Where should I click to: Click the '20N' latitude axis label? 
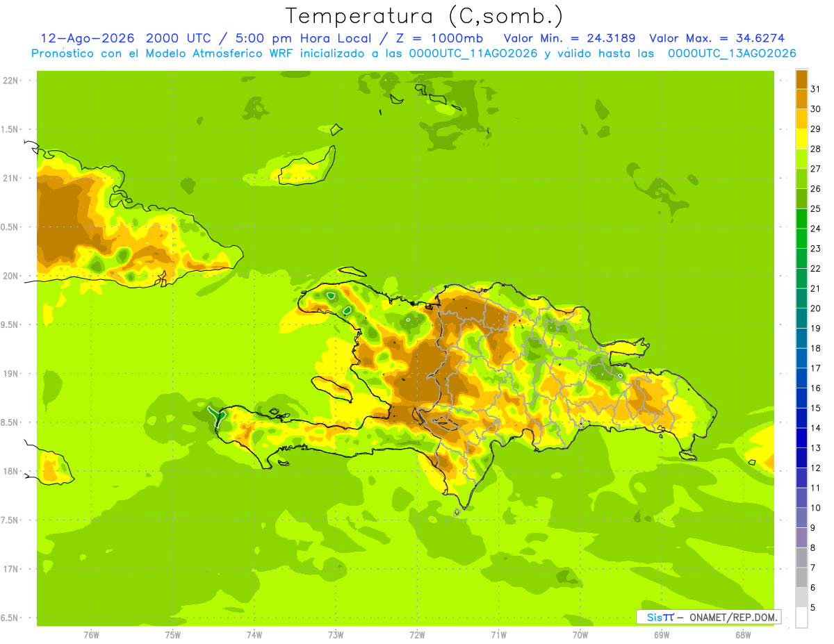pyautogui.click(x=10, y=276)
